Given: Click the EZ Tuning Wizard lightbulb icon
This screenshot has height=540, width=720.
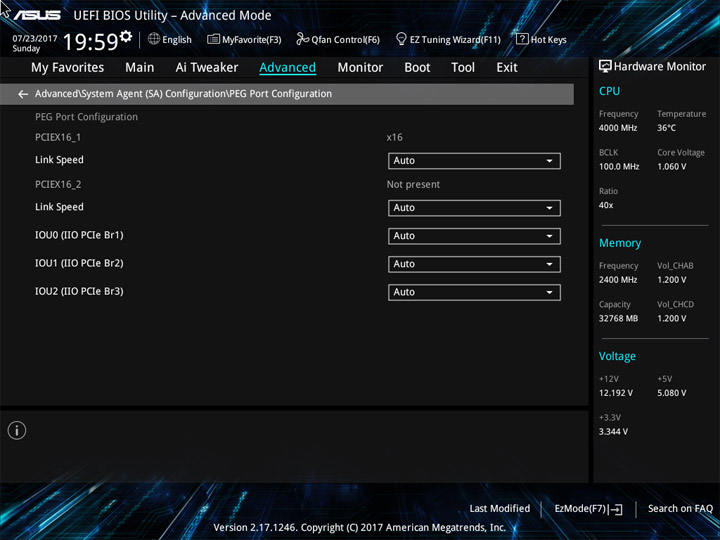Looking at the screenshot, I should click(x=401, y=39).
